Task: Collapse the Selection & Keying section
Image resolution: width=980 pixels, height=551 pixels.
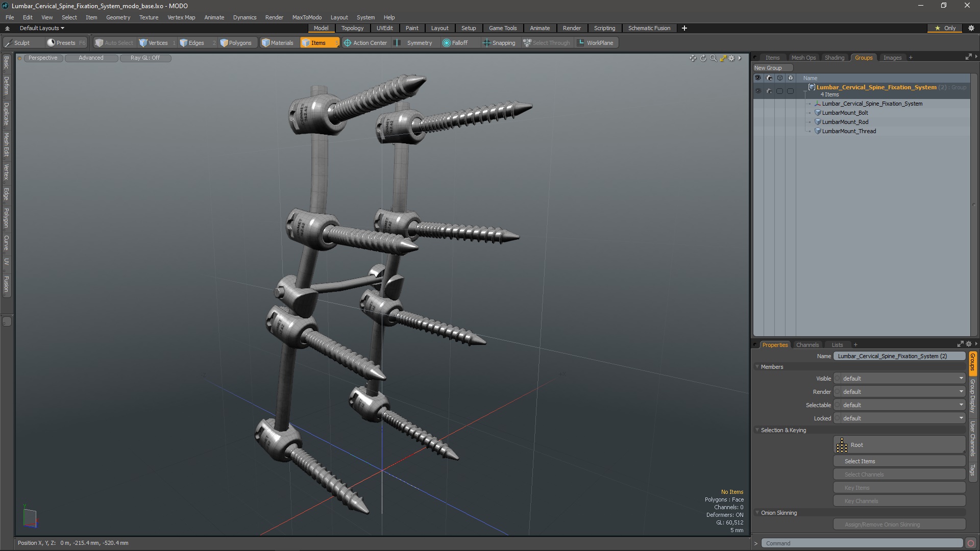Action: pyautogui.click(x=757, y=430)
